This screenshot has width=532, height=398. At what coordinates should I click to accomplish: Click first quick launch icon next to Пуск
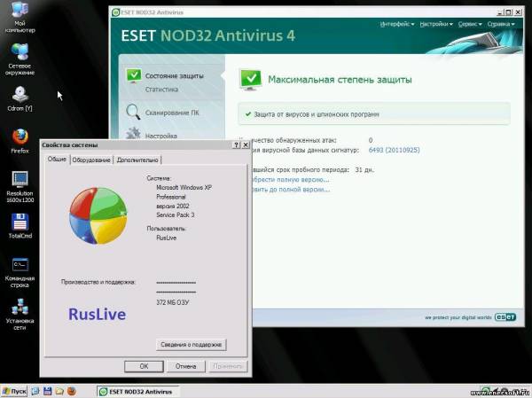tap(35, 391)
